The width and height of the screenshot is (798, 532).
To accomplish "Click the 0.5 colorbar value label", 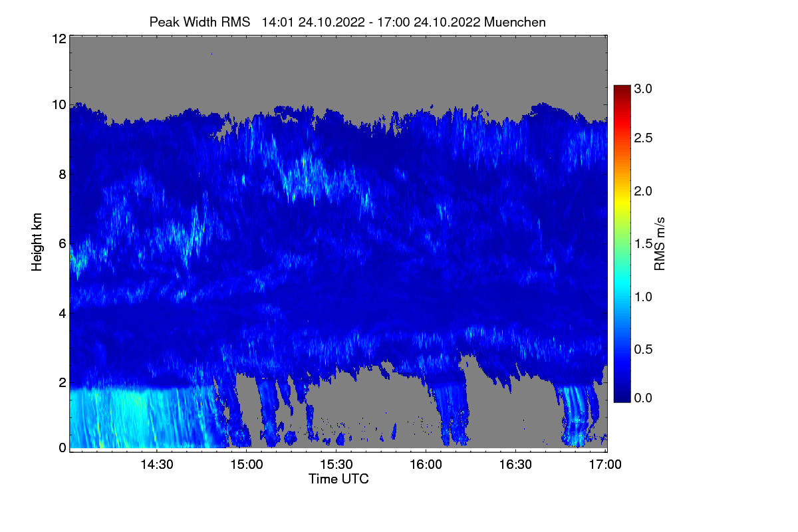I will 644,348.
